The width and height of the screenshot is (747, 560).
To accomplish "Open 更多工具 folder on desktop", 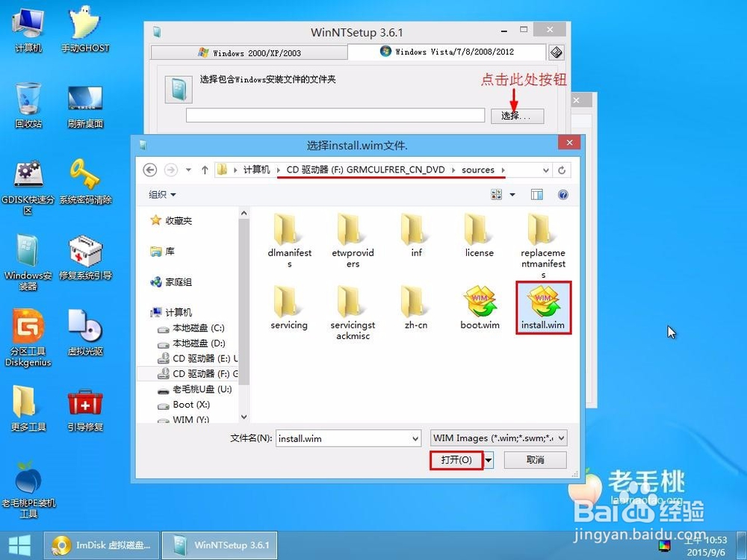I will (28, 408).
